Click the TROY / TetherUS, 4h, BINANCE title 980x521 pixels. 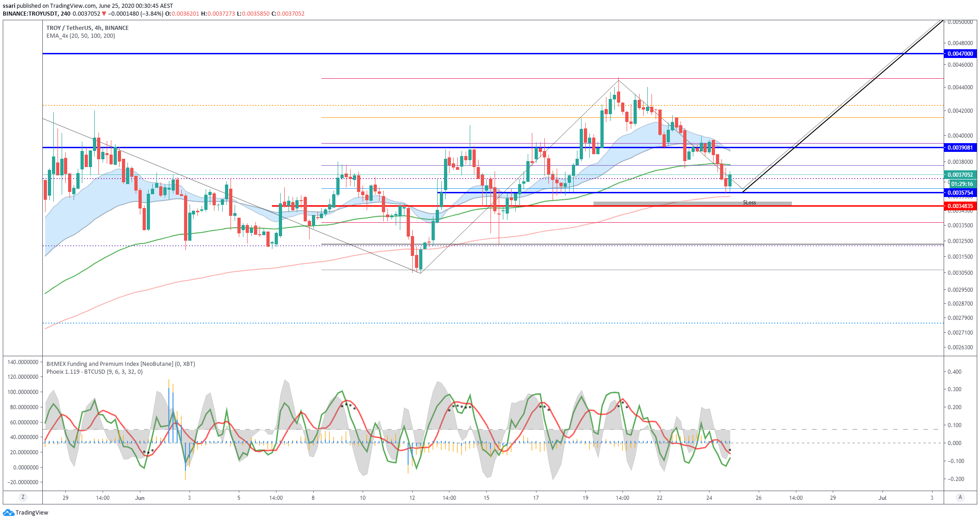87,28
